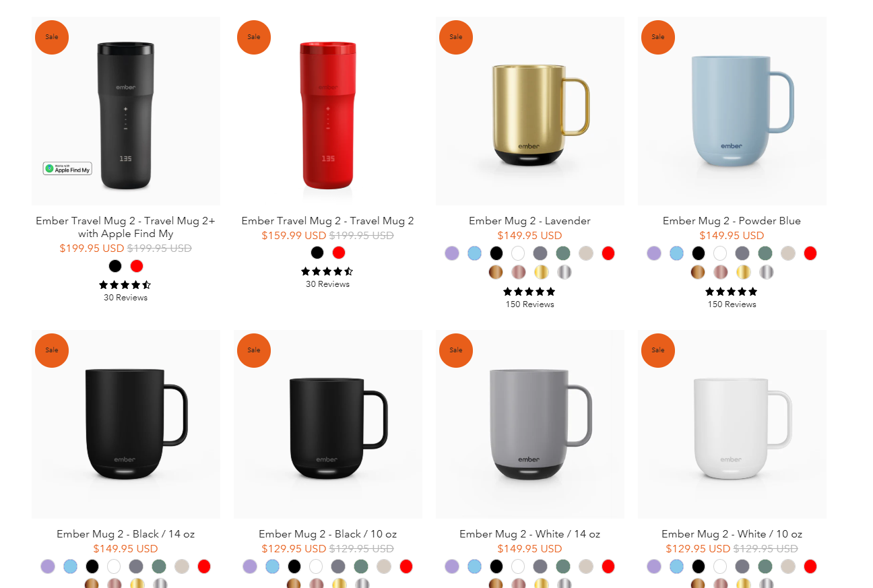Pick white swatch under Ember Mug 2 - Black / 10 oz
873x588 pixels.
[x=316, y=566]
